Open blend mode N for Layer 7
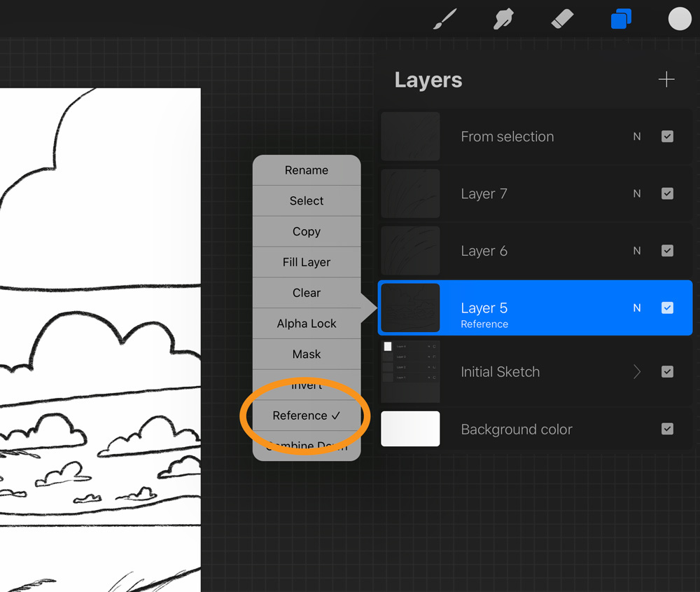The height and width of the screenshot is (592, 700). pos(637,194)
